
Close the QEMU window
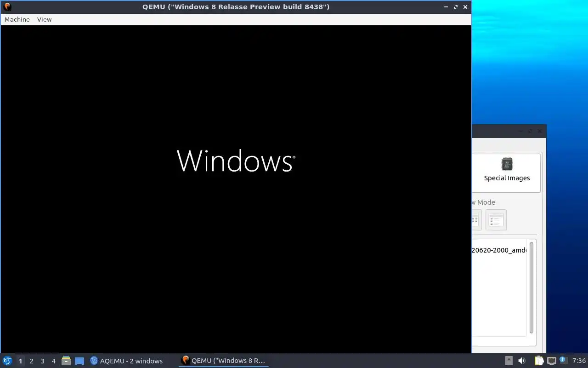(x=465, y=7)
